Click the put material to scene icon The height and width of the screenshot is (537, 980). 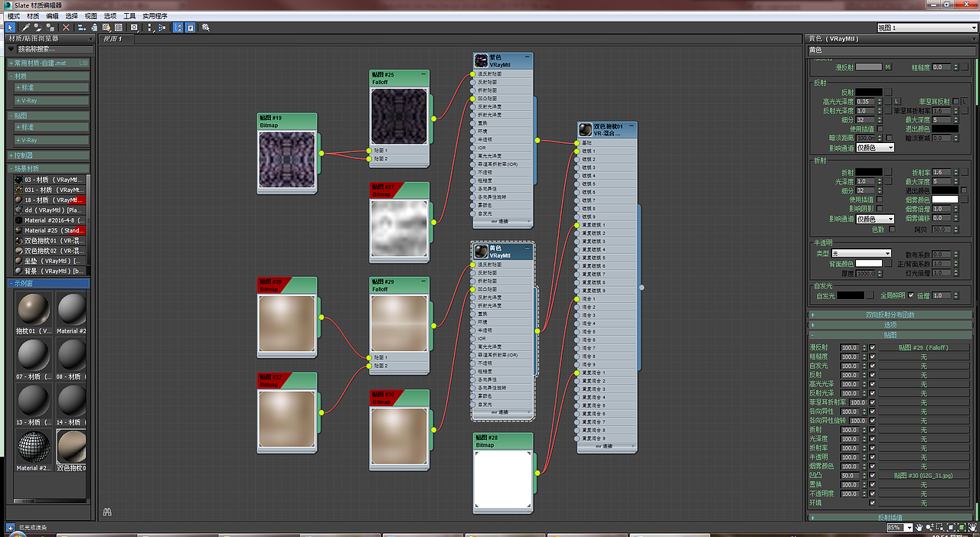pyautogui.click(x=38, y=28)
